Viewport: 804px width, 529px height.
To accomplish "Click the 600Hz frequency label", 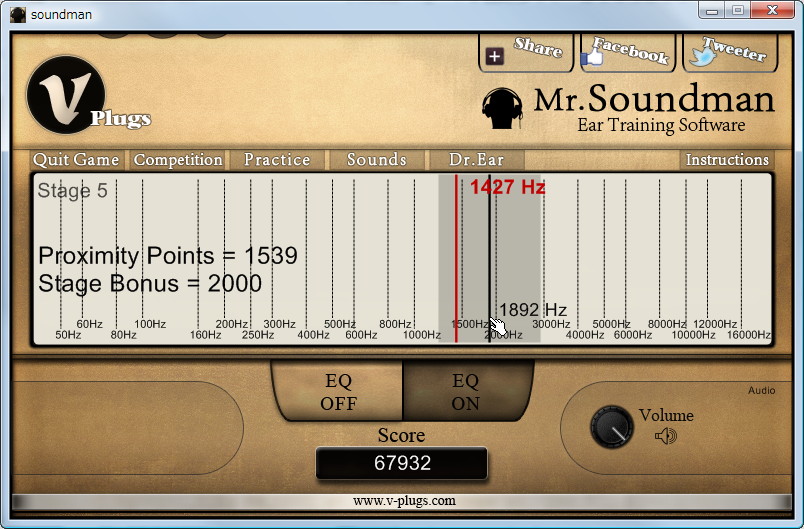I will pyautogui.click(x=361, y=335).
